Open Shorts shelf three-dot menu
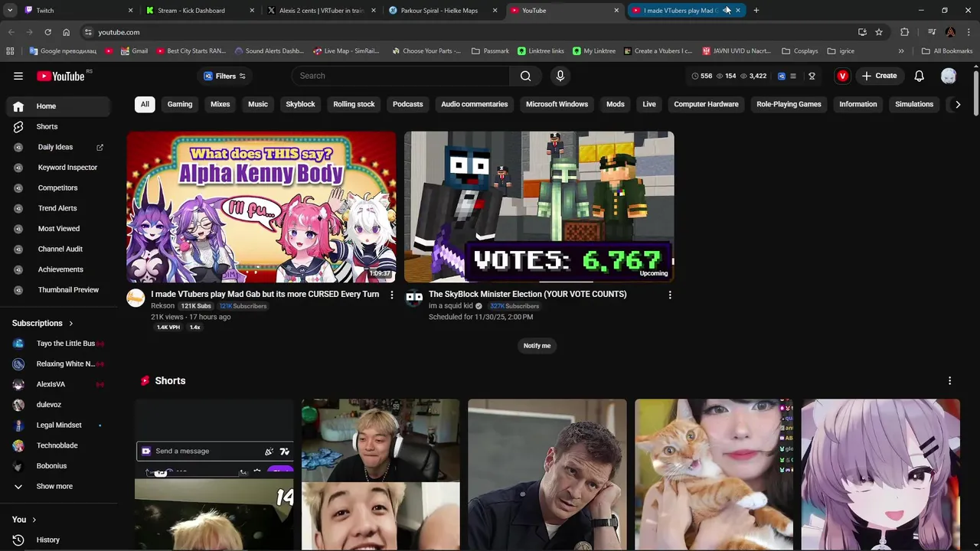980x551 pixels. point(949,380)
